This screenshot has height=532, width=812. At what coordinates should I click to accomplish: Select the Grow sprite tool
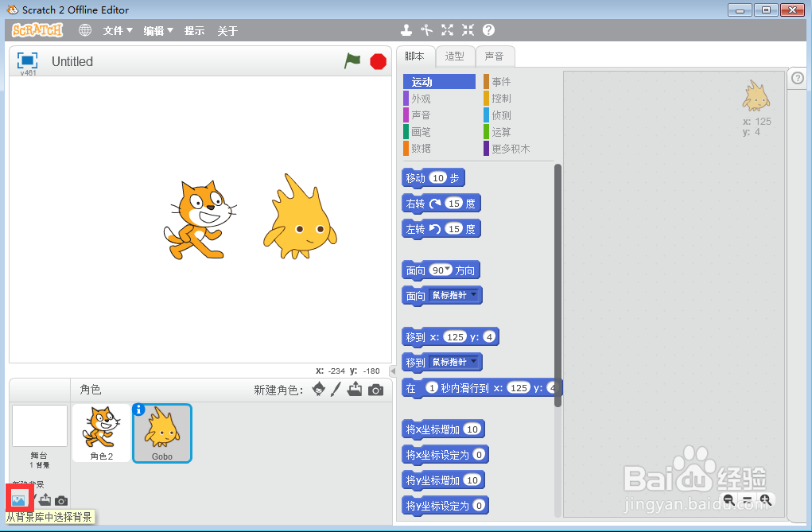(x=448, y=30)
